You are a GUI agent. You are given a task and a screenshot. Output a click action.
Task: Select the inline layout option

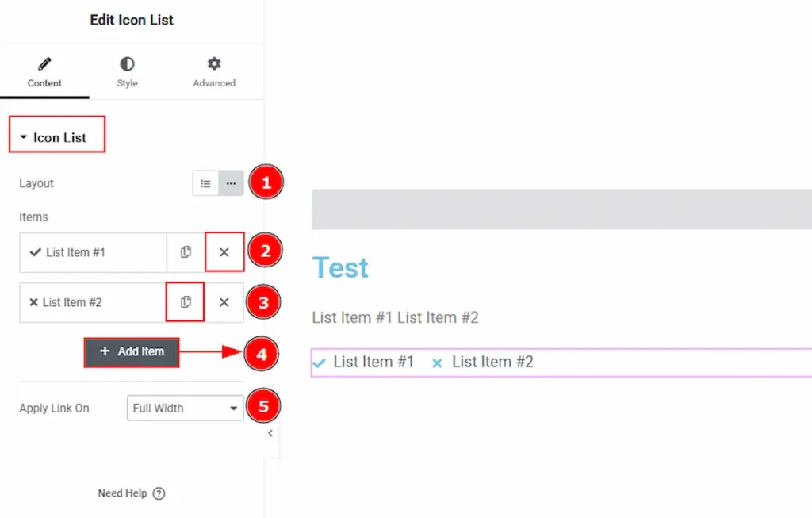pos(231,183)
